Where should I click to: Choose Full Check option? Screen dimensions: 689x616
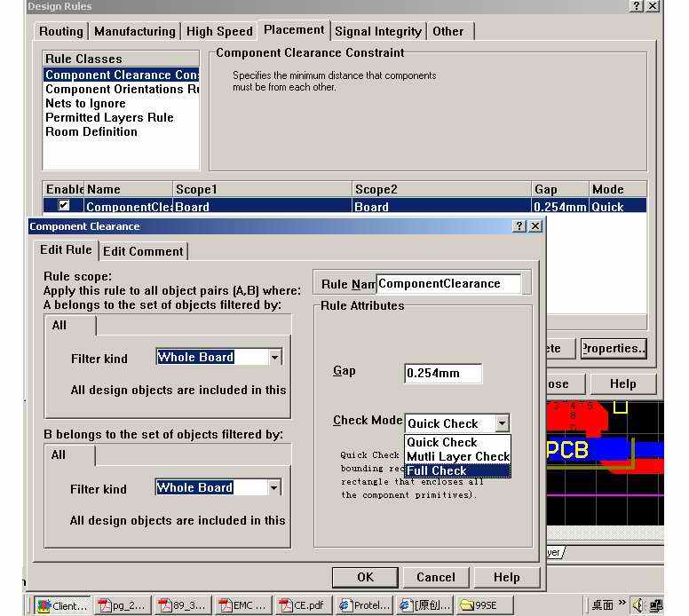tap(457, 470)
